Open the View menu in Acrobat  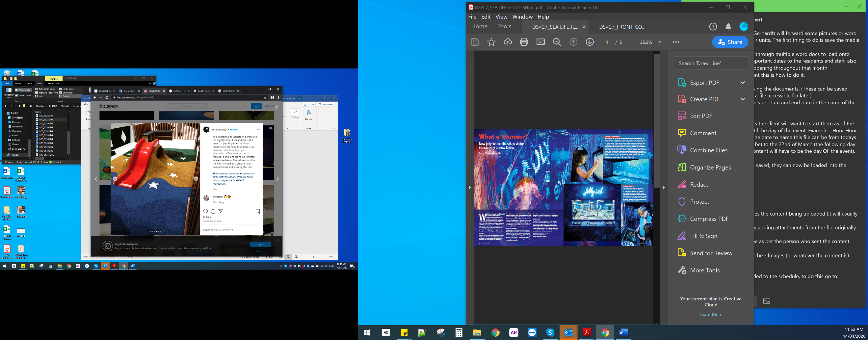501,17
